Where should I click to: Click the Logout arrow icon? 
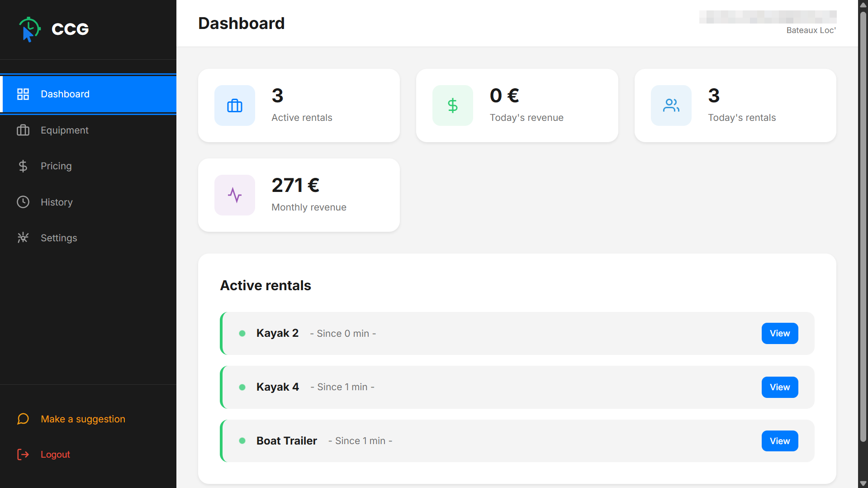pyautogui.click(x=23, y=455)
